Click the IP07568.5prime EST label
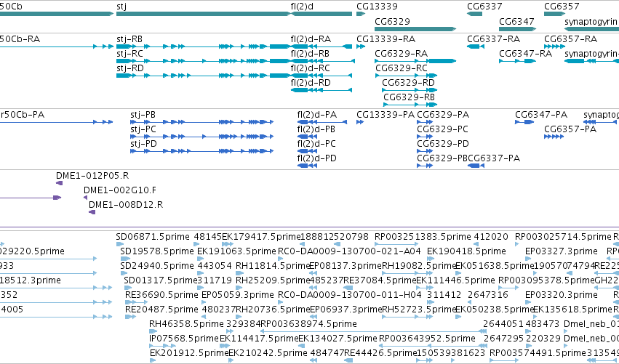Screen dimensions: 619x364 (x=183, y=339)
